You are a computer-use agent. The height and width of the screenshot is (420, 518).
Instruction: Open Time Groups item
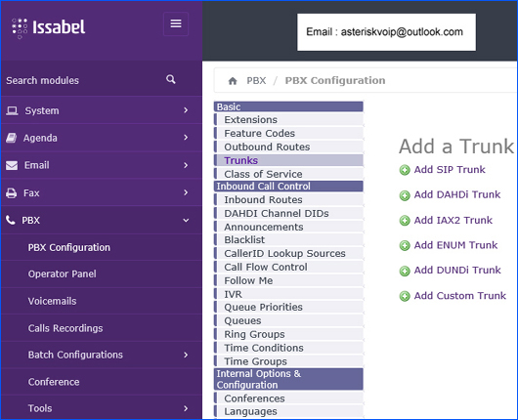coord(288,361)
